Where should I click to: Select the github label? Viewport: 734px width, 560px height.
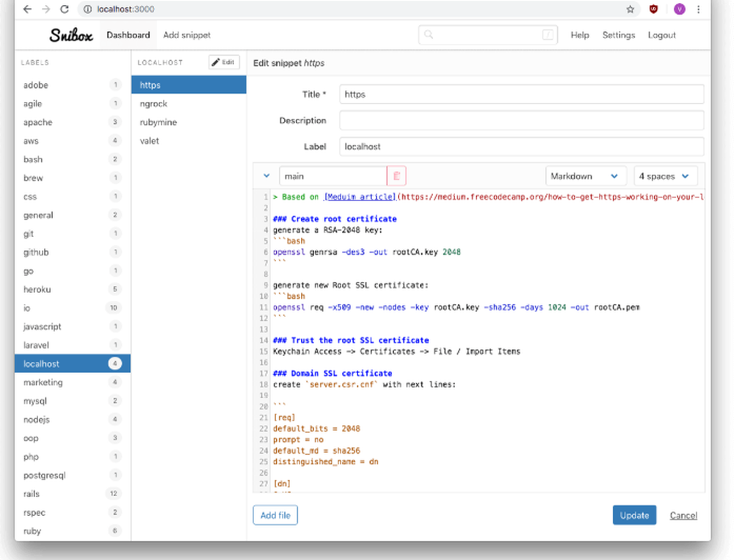point(73,252)
